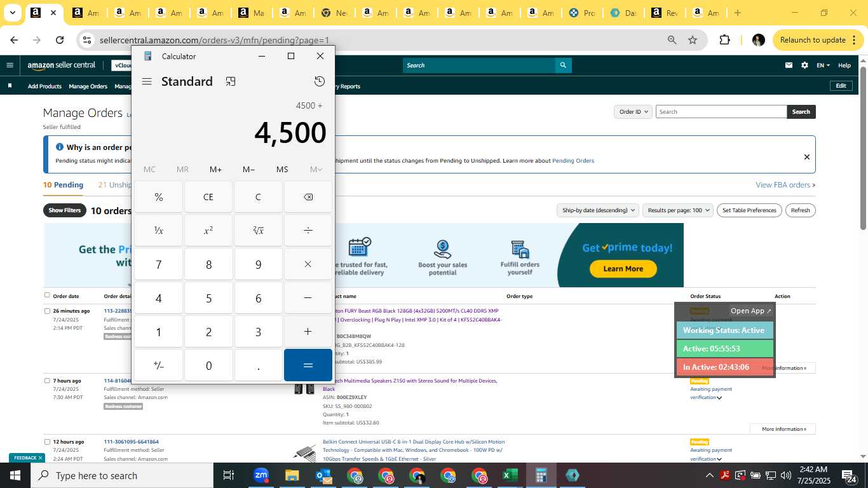Toggle Calculator keep-on-top mode icon
Image resolution: width=868 pixels, height=488 pixels.
pyautogui.click(x=231, y=81)
